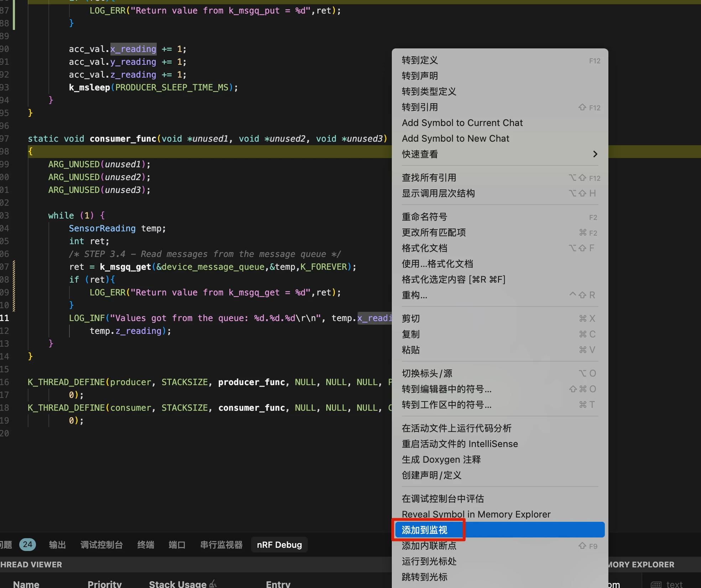Click the keyboard icon beside text
Screen dimensions: 701x588
656,584
